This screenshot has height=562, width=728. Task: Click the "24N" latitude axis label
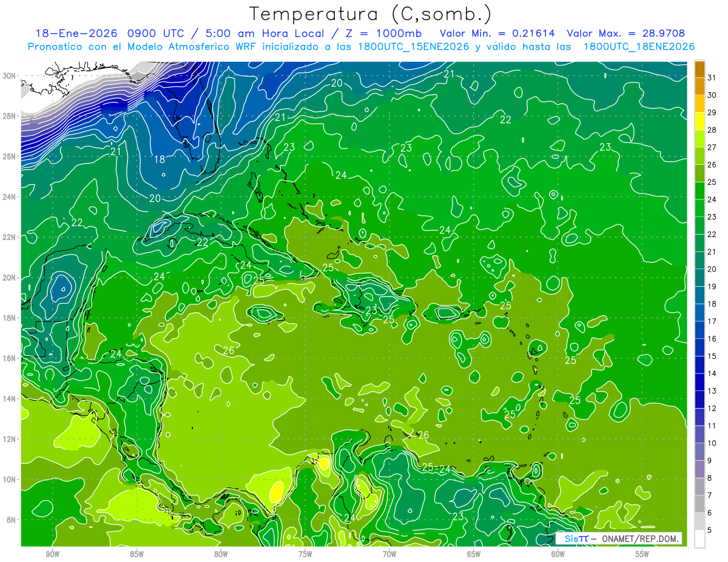10,196
